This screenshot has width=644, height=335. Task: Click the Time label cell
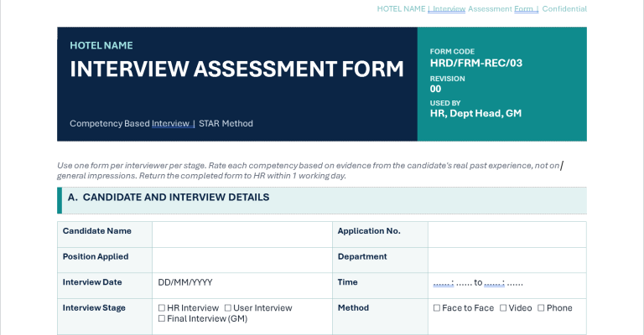point(380,286)
